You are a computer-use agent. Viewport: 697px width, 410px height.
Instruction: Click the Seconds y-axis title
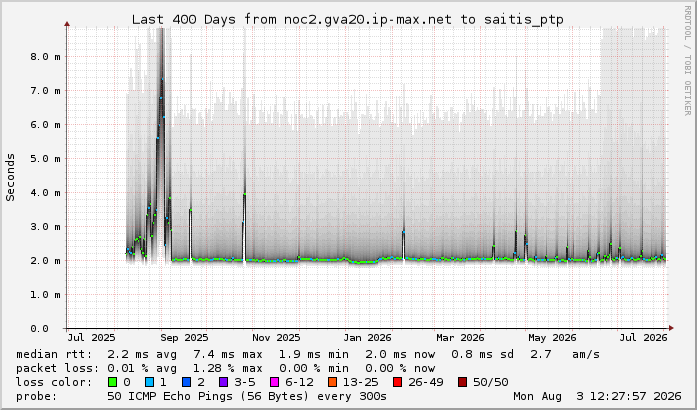click(x=10, y=177)
